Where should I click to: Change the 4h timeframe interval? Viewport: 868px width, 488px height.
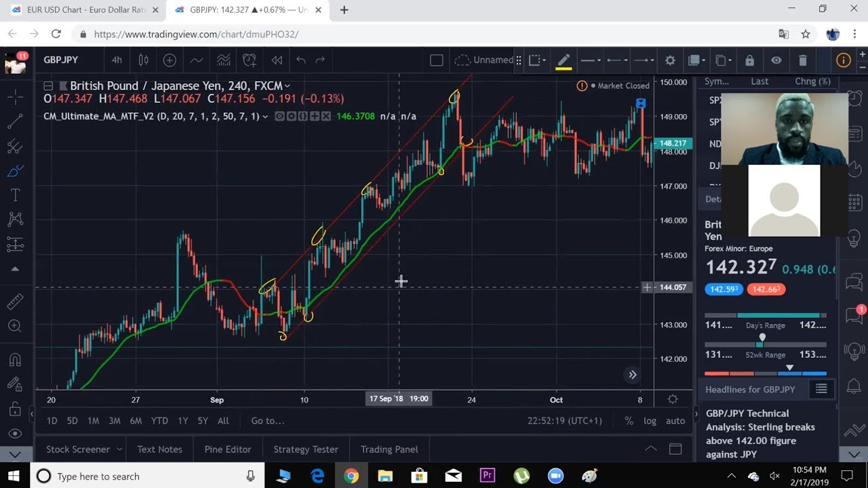pos(117,60)
